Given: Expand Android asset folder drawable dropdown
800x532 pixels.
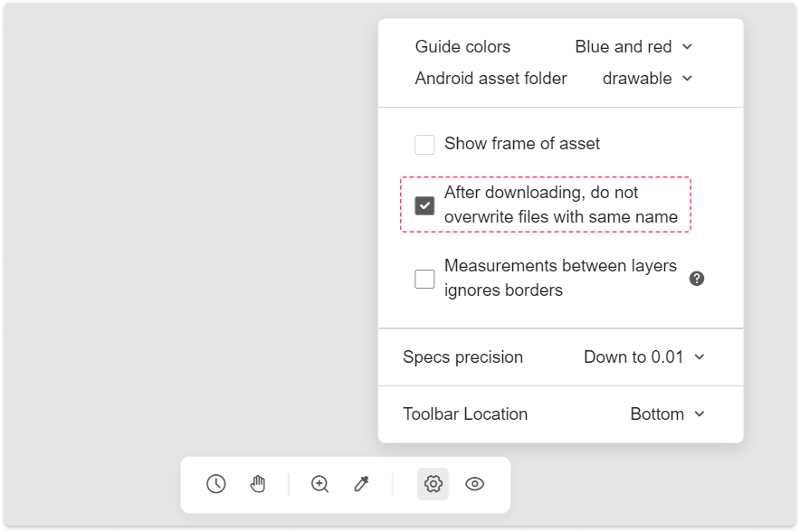Looking at the screenshot, I should tap(647, 79).
